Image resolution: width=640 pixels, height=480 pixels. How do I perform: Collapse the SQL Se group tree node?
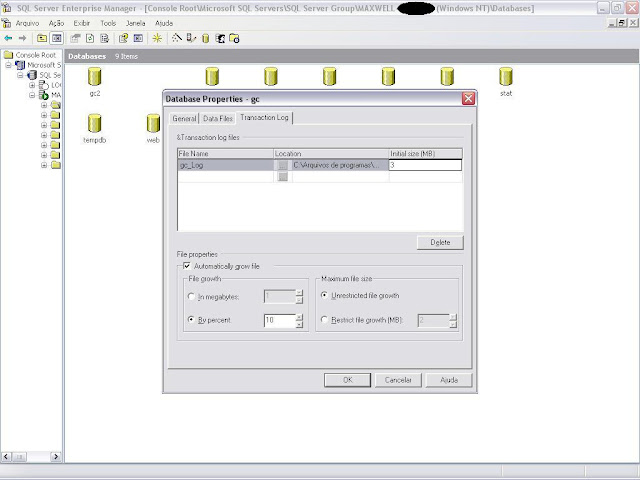coord(20,75)
